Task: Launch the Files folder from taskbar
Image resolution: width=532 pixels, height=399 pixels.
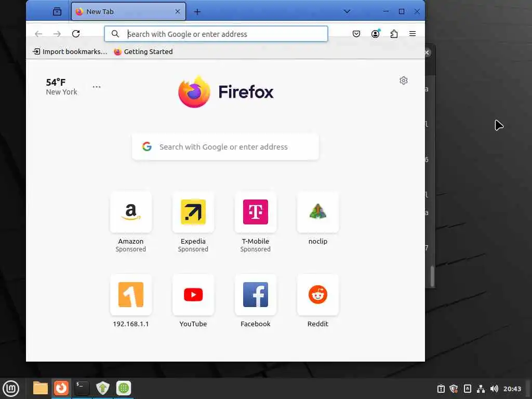Action: 41,388
